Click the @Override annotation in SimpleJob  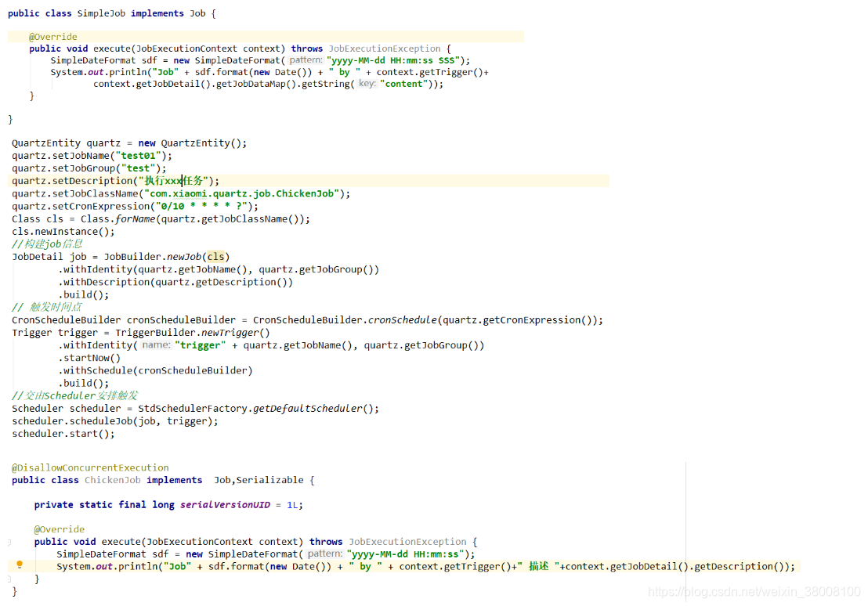point(53,37)
